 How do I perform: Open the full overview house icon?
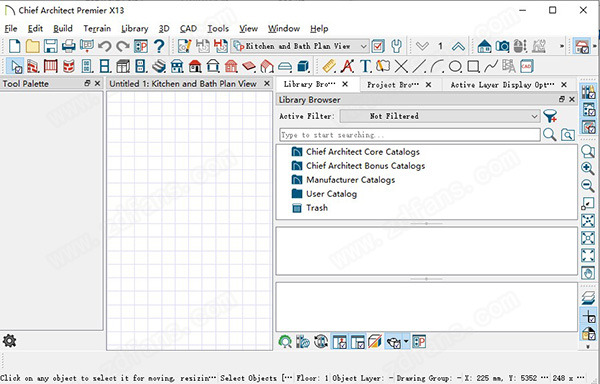pyautogui.click(x=484, y=46)
